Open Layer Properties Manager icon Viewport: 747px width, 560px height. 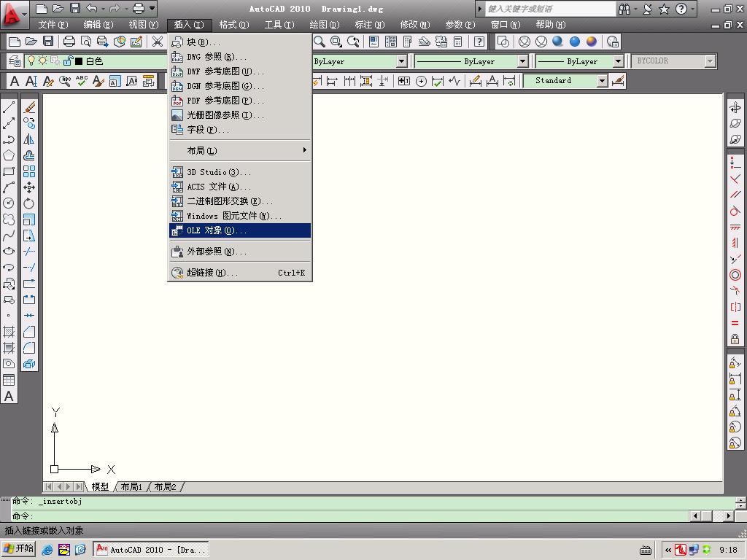click(x=15, y=61)
